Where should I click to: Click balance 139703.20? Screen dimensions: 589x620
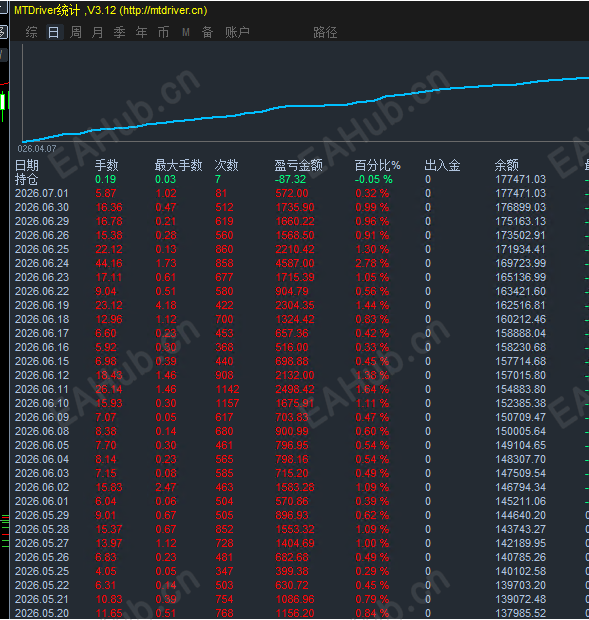[521, 585]
